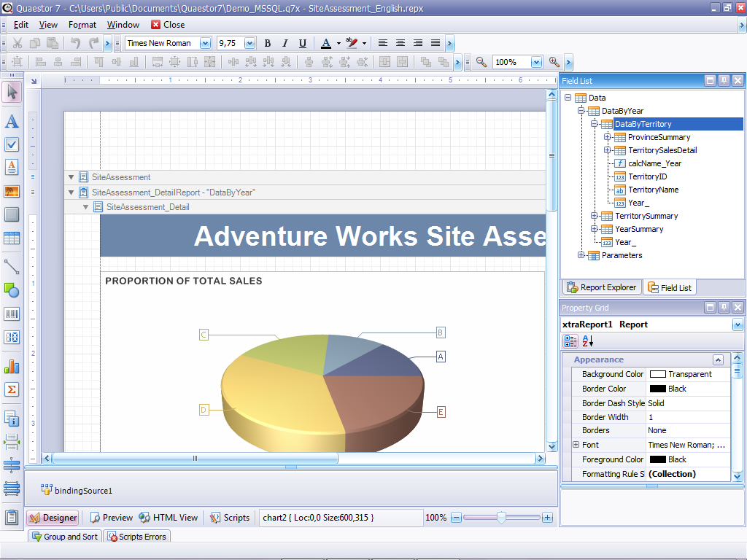The image size is (747, 560).
Task: Pick the Page Info control tool
Action: click(x=12, y=419)
